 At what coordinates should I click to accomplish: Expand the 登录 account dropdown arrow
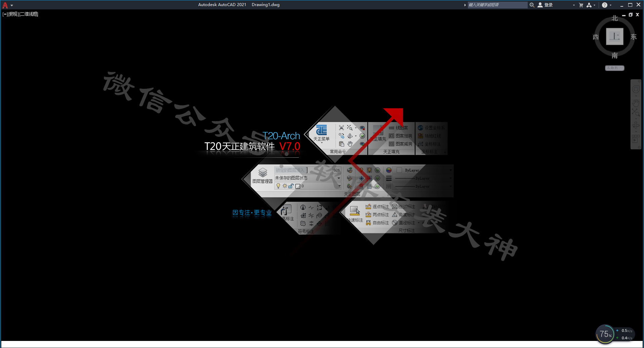click(x=574, y=5)
